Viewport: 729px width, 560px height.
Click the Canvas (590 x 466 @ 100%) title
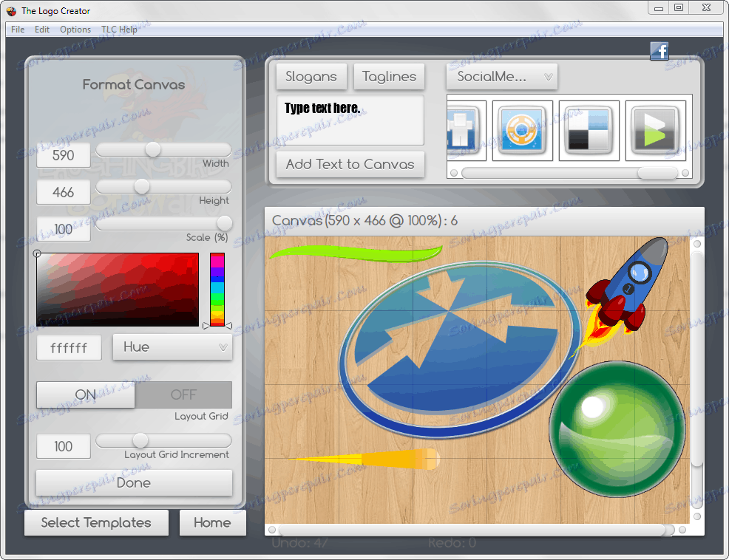(x=364, y=220)
